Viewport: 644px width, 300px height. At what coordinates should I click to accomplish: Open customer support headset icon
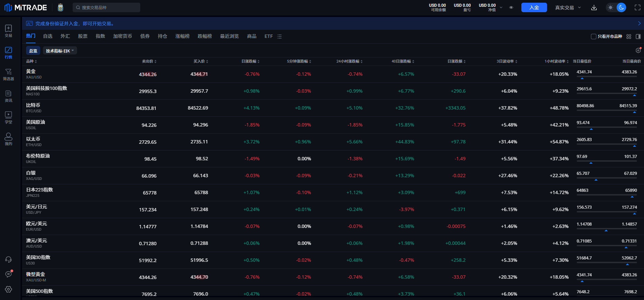point(8,259)
